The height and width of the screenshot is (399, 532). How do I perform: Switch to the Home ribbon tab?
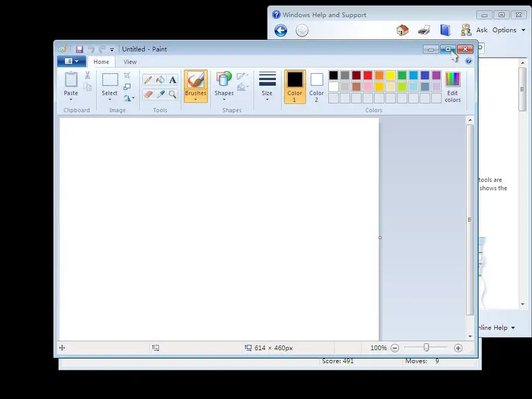(x=101, y=62)
